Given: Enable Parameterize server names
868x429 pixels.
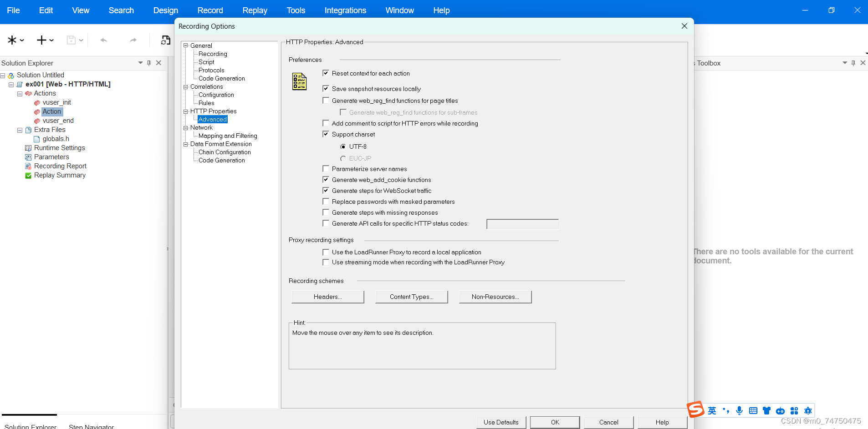Looking at the screenshot, I should pos(326,168).
